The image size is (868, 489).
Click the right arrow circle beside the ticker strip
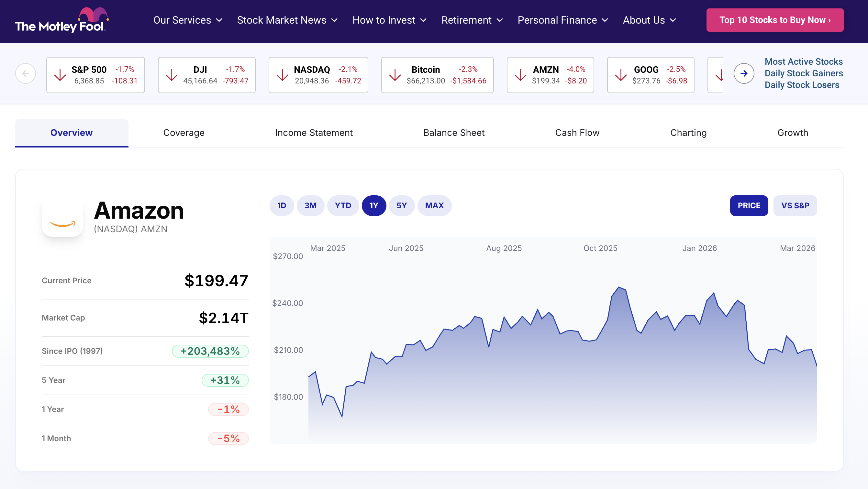743,73
